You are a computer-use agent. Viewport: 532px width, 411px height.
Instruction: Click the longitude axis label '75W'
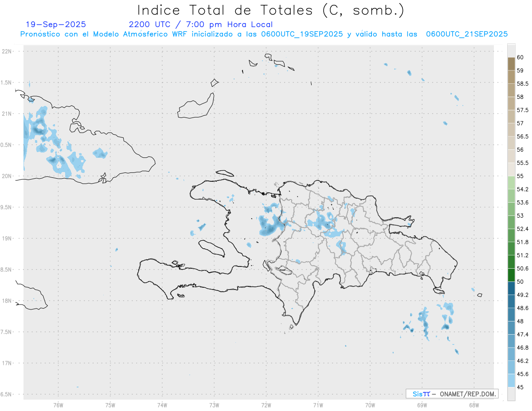point(110,405)
